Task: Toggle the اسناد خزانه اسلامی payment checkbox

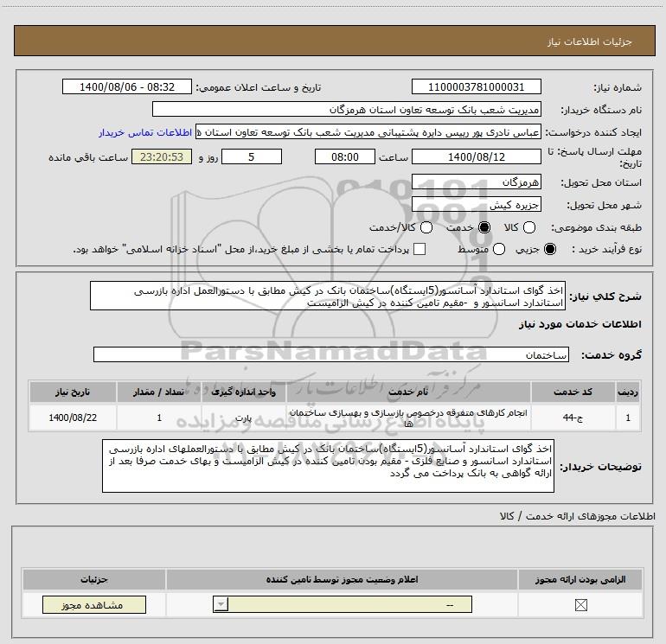Action: coord(419,249)
